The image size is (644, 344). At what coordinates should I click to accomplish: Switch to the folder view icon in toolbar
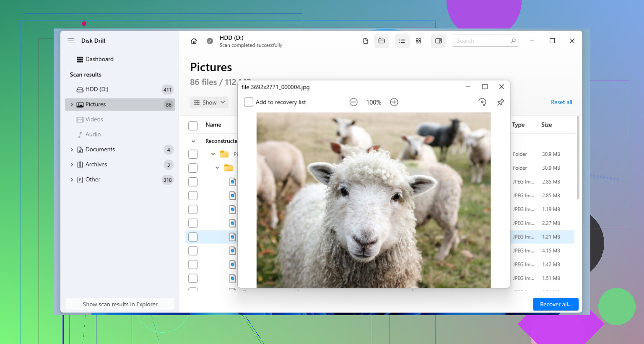pyautogui.click(x=382, y=41)
